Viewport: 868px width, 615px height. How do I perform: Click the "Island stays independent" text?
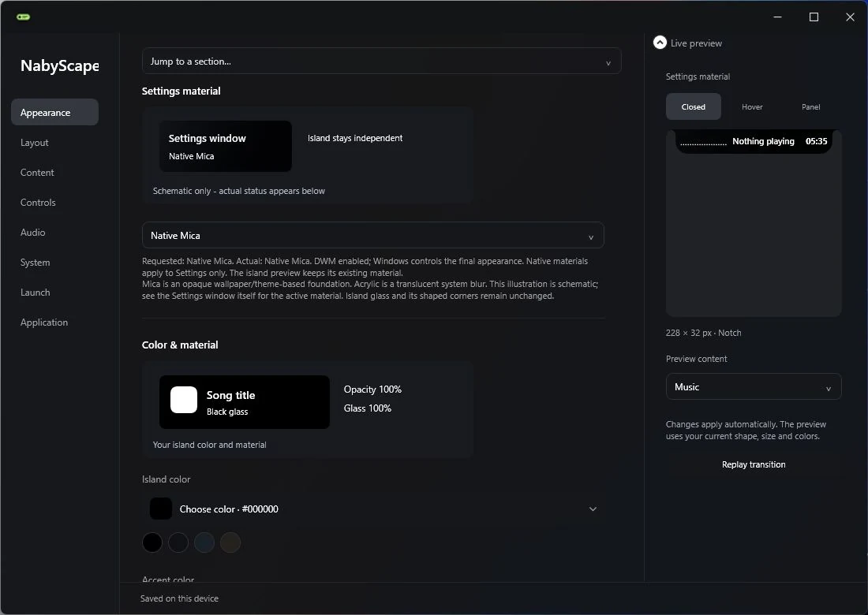click(355, 138)
